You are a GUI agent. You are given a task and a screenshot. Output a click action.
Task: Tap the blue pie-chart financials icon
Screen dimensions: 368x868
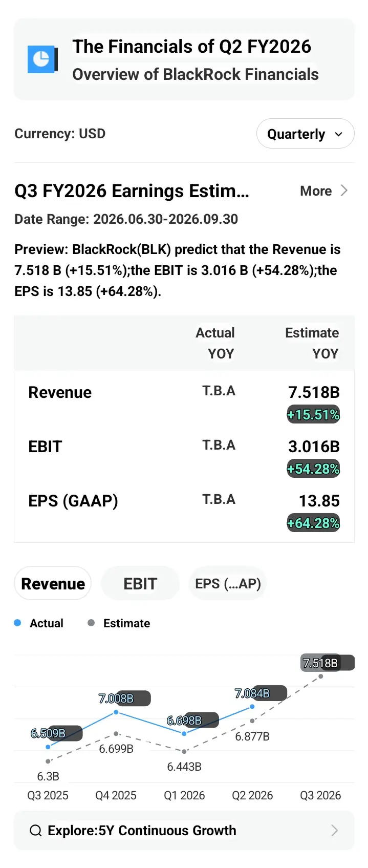(42, 59)
